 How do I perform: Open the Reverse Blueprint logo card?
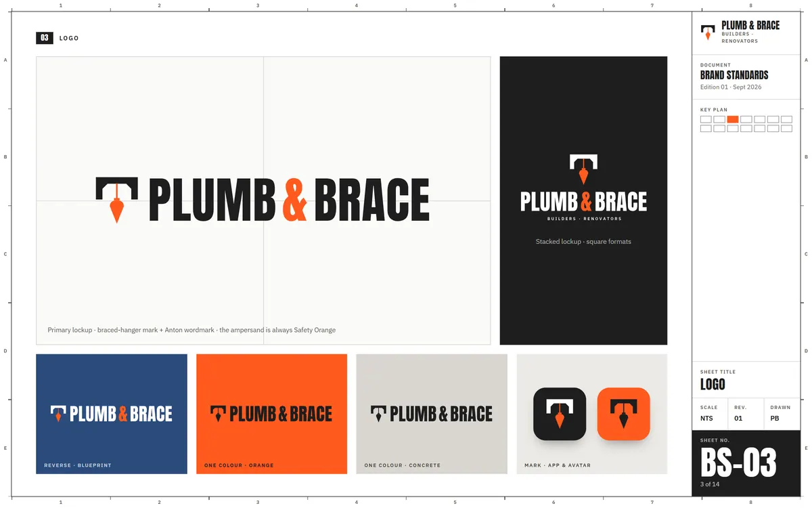[x=112, y=414]
